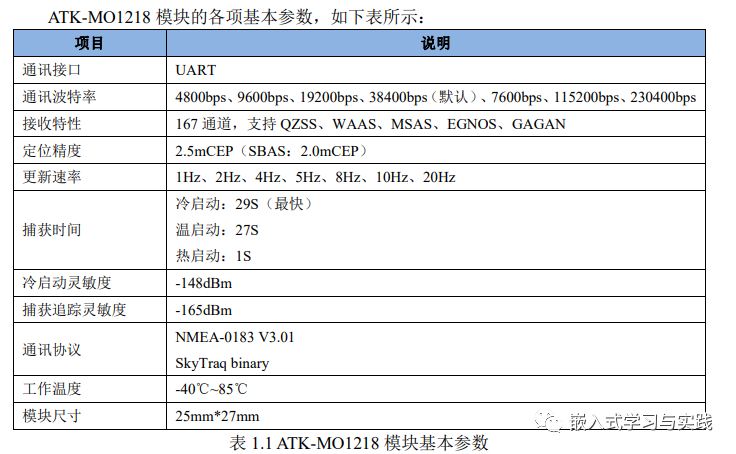Select the '冷启动灵敏度' row label
The image size is (736, 454).
pos(67,283)
